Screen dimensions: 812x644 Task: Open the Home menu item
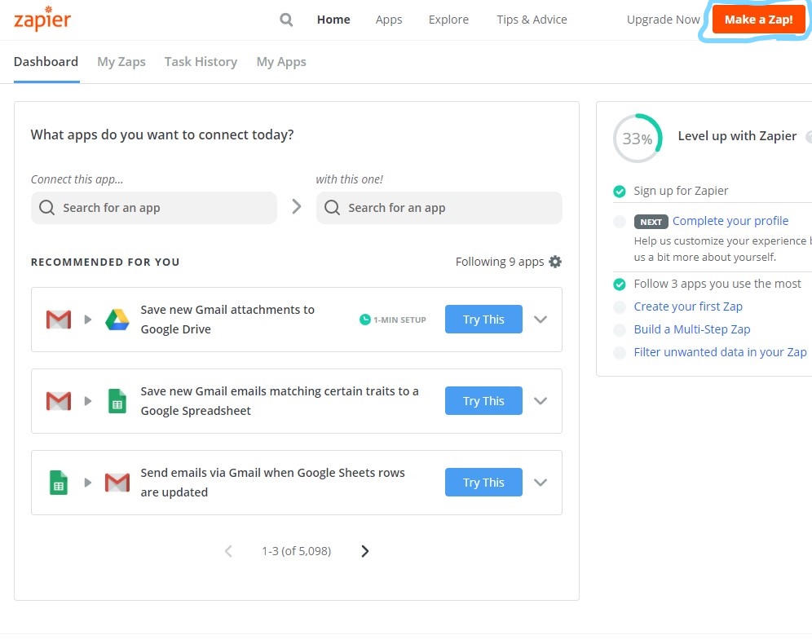click(333, 20)
